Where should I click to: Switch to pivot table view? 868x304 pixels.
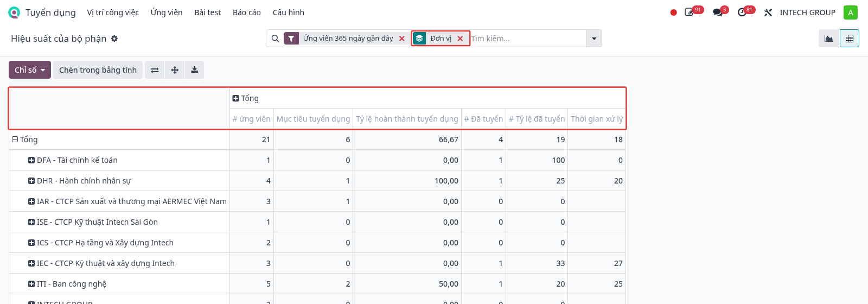850,39
